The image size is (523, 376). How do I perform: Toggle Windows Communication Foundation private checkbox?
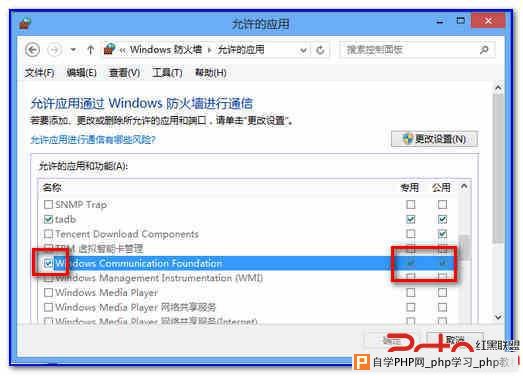tap(411, 263)
